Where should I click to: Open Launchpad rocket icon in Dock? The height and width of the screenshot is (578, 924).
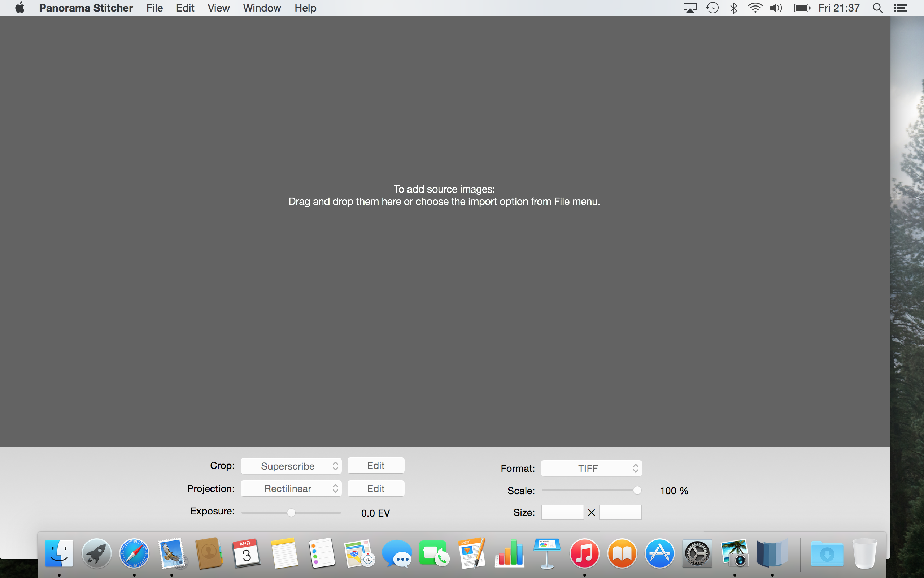click(x=97, y=553)
